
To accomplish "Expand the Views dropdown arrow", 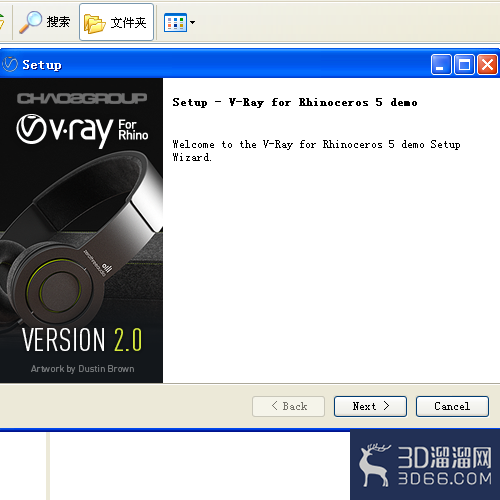I will click(192, 23).
